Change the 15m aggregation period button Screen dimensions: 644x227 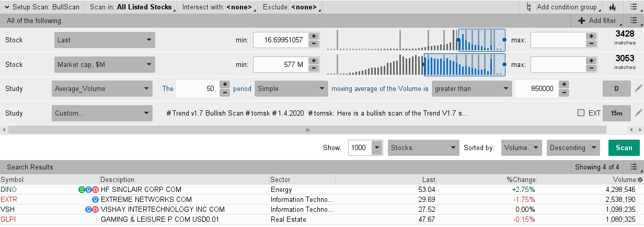click(616, 113)
